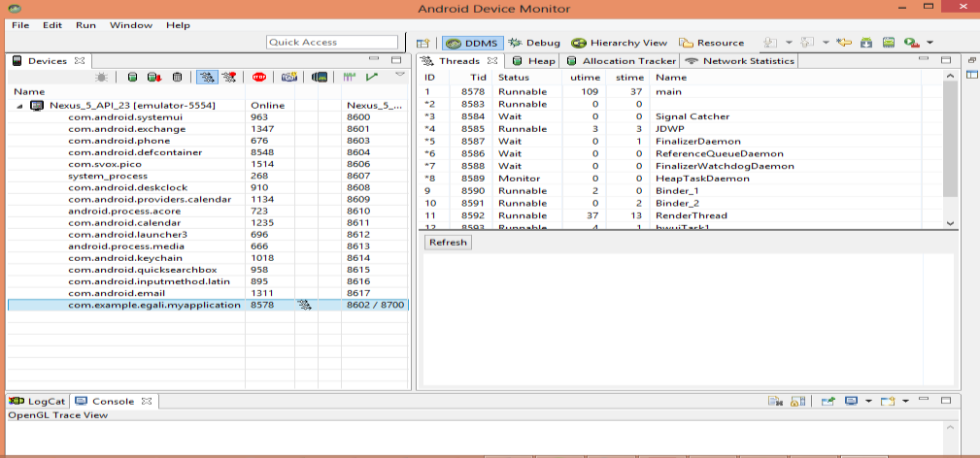Click the Quick Access search field

[x=332, y=42]
